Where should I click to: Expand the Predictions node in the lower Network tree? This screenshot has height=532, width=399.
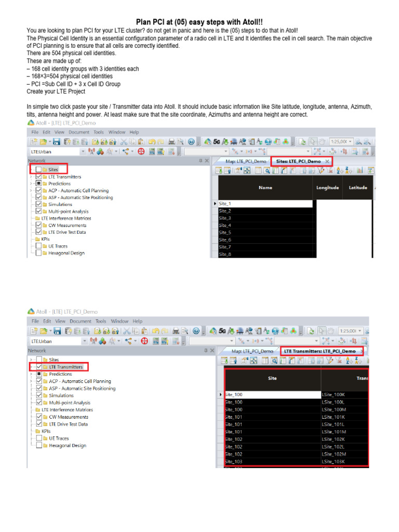(31, 374)
